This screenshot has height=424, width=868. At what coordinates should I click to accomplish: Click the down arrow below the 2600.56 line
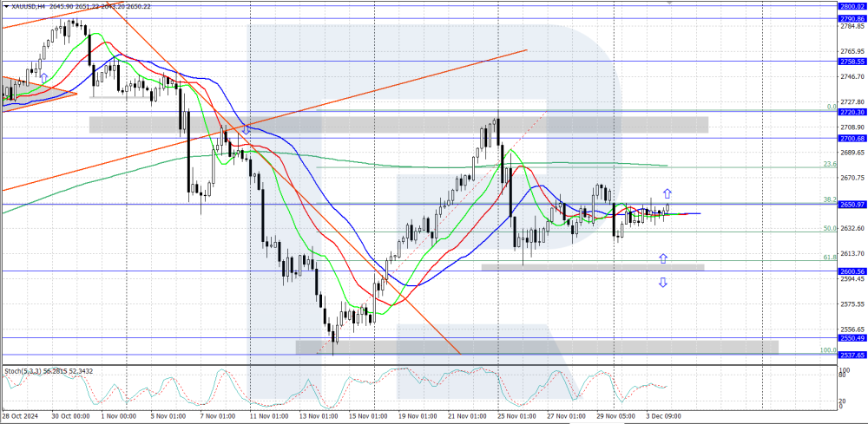point(663,282)
